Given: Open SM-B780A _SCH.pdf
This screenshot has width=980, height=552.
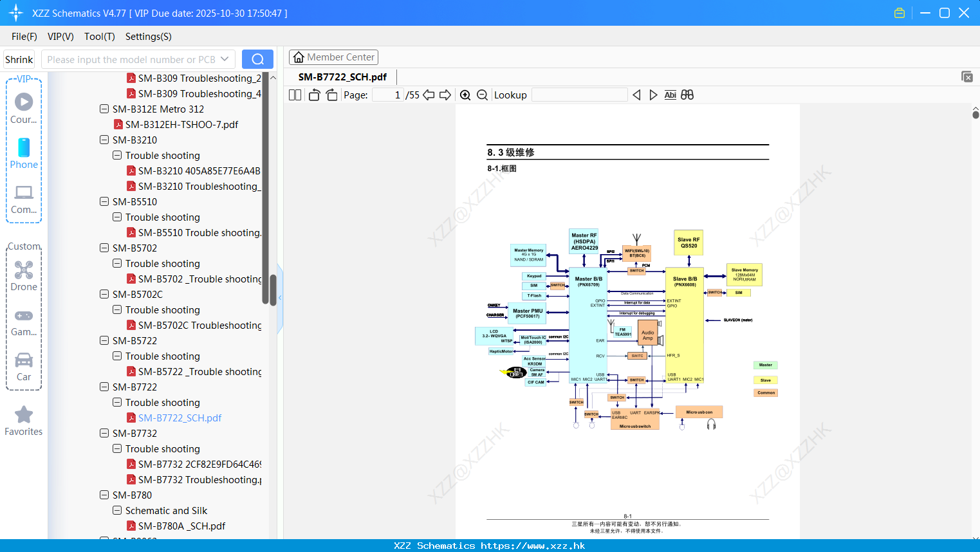Looking at the screenshot, I should click(176, 526).
